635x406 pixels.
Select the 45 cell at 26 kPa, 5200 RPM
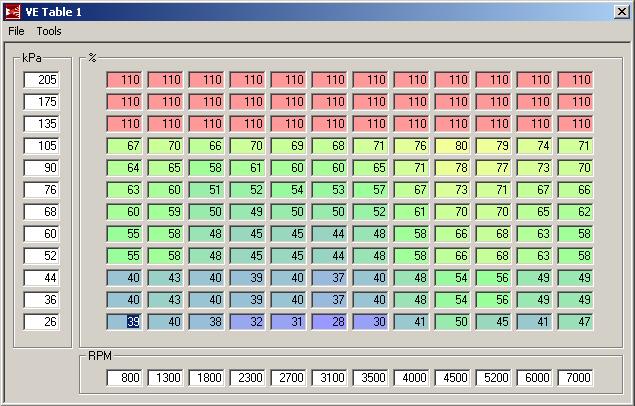pyautogui.click(x=493, y=322)
